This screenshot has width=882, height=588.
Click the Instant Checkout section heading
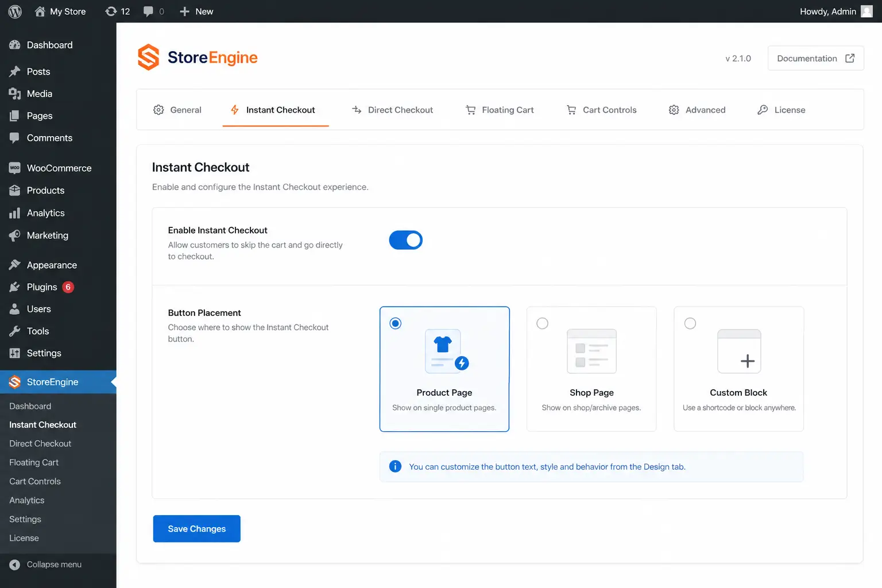point(200,167)
